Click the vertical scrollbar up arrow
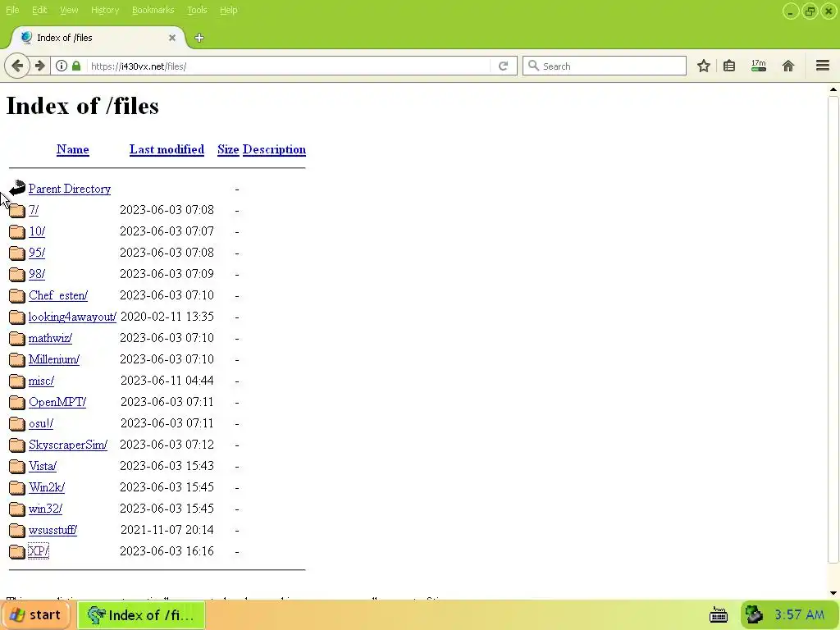 tap(833, 89)
